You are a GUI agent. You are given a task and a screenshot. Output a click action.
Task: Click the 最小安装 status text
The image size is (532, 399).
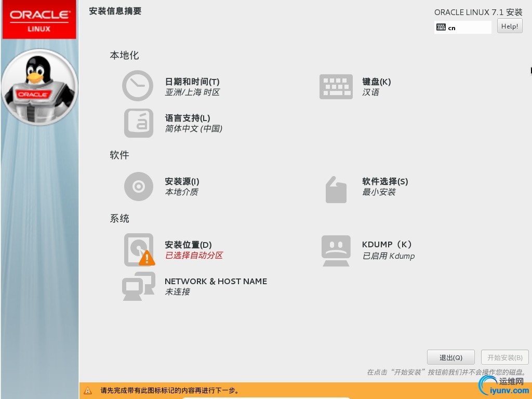[379, 192]
